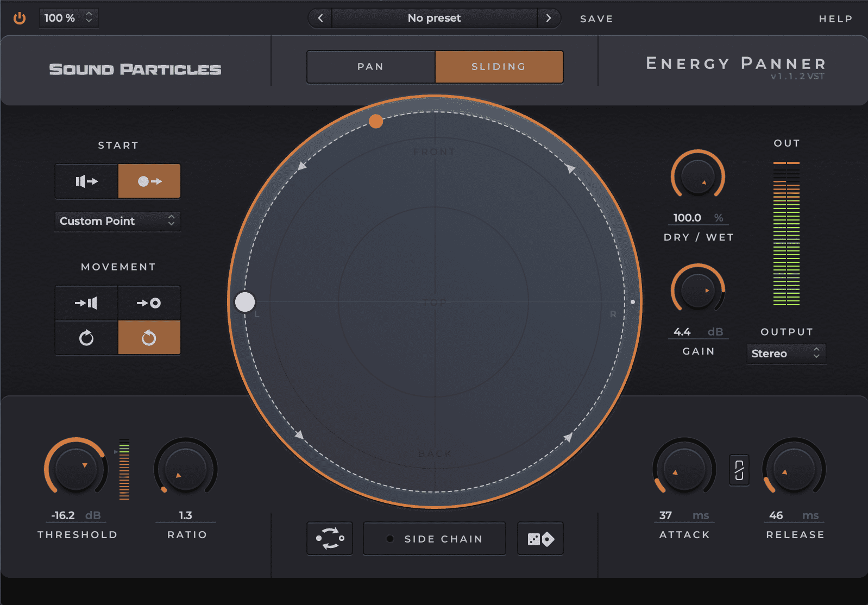Adjust the Dry / Wet knob
The height and width of the screenshot is (605, 868).
click(698, 176)
